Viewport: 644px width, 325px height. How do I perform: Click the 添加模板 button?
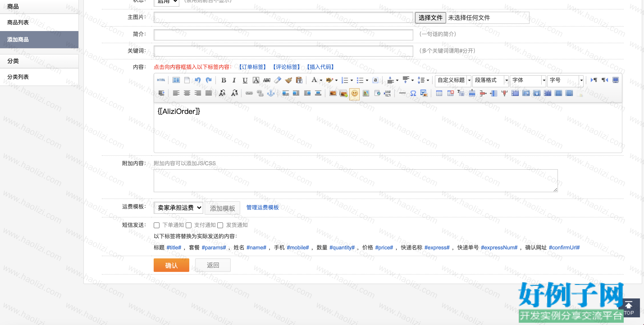222,208
